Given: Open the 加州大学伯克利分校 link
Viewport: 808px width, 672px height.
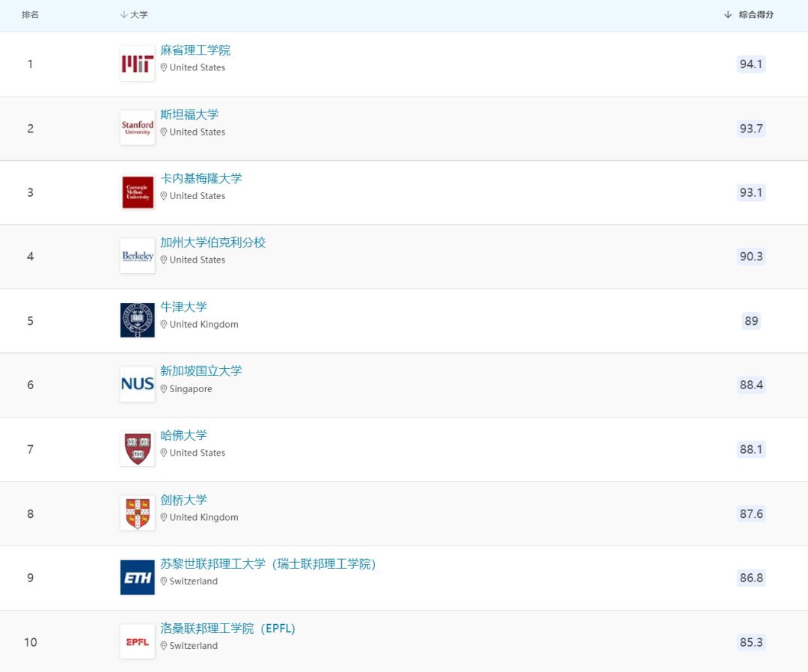Looking at the screenshot, I should tap(212, 242).
